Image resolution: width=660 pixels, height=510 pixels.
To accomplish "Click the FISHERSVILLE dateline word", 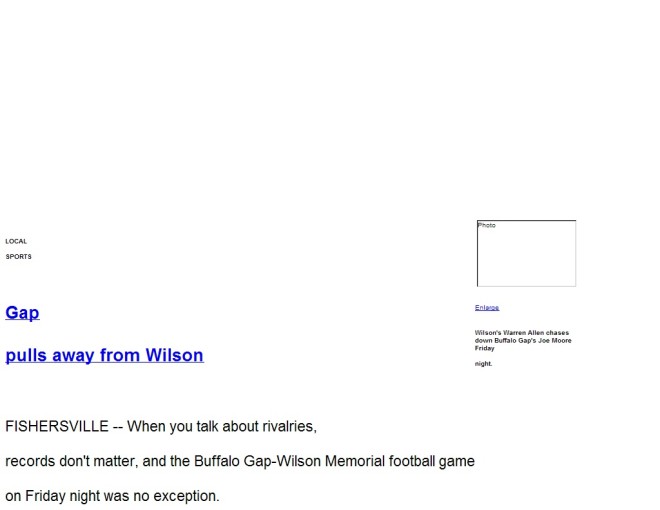I will coord(57,426).
